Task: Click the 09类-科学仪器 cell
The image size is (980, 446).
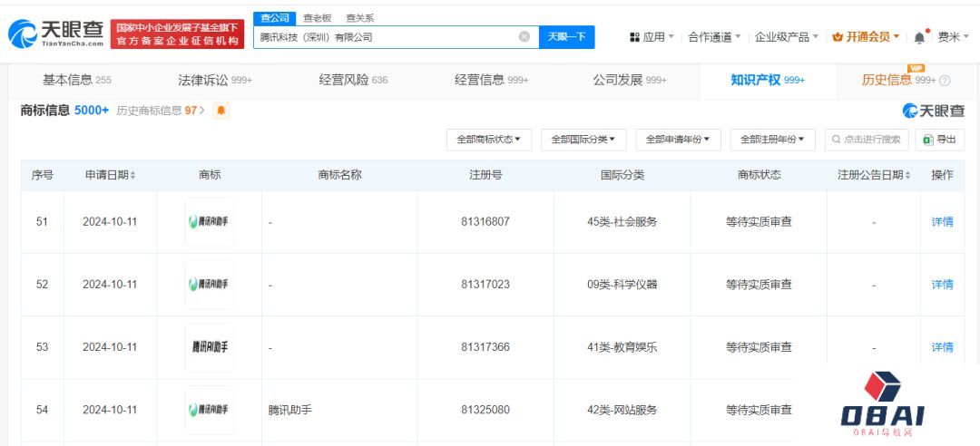Action: pyautogui.click(x=622, y=285)
